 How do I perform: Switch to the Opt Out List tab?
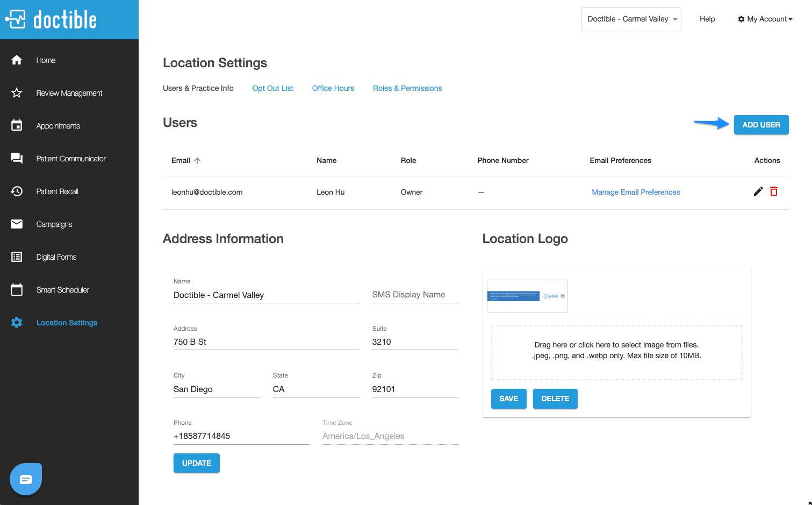(x=273, y=88)
